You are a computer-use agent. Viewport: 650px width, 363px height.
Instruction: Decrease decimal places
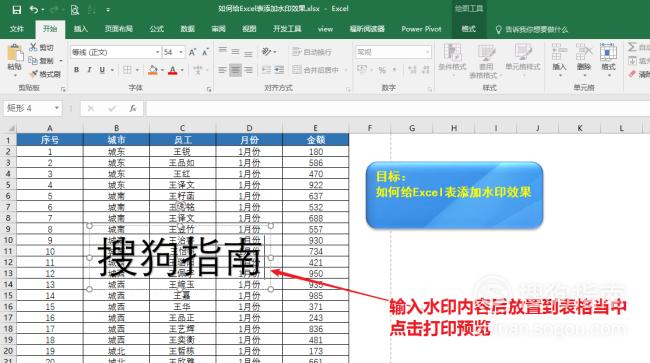tap(426, 70)
